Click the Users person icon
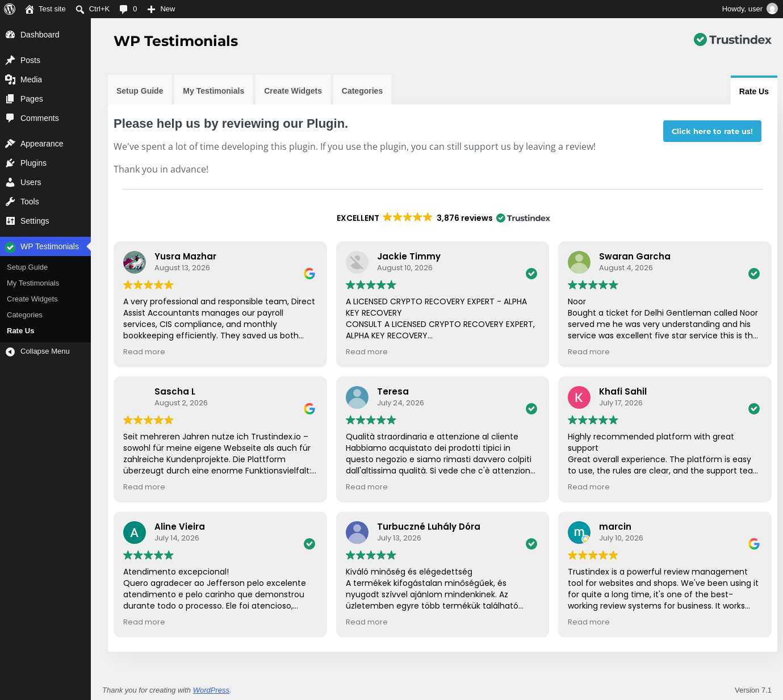This screenshot has width=783, height=700. pos(10,182)
